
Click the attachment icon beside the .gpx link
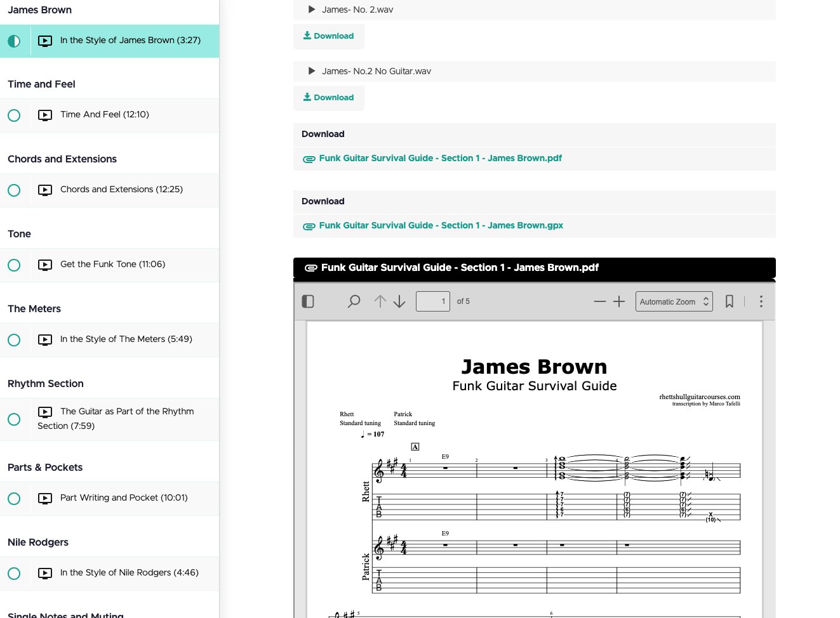pyautogui.click(x=309, y=227)
